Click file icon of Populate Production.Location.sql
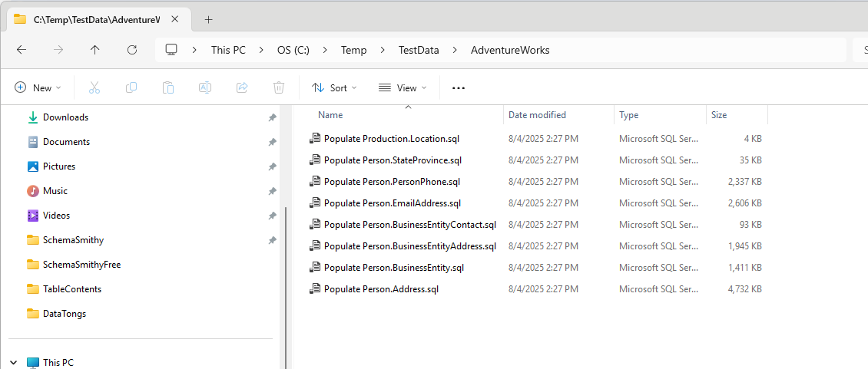 (315, 138)
